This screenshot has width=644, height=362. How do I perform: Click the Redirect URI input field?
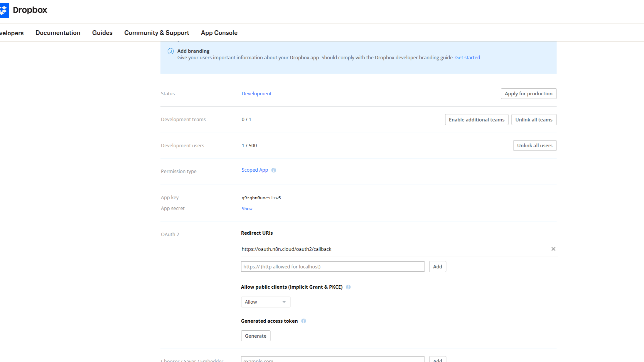[x=333, y=267]
